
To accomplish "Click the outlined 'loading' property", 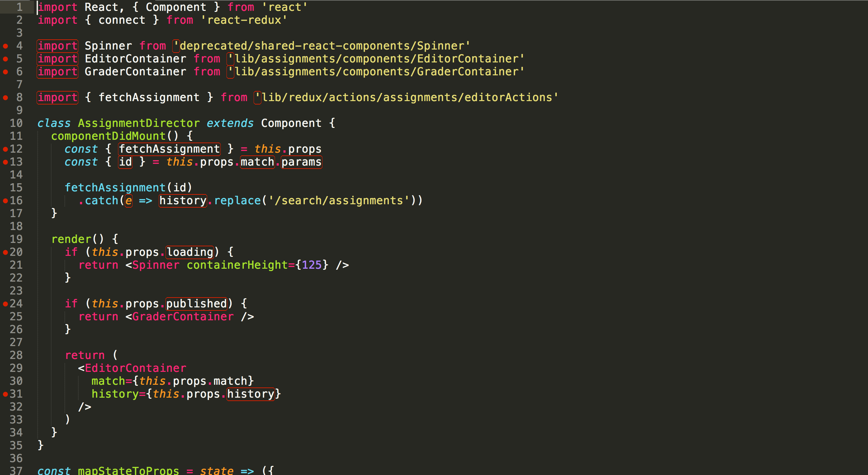I will click(x=190, y=252).
